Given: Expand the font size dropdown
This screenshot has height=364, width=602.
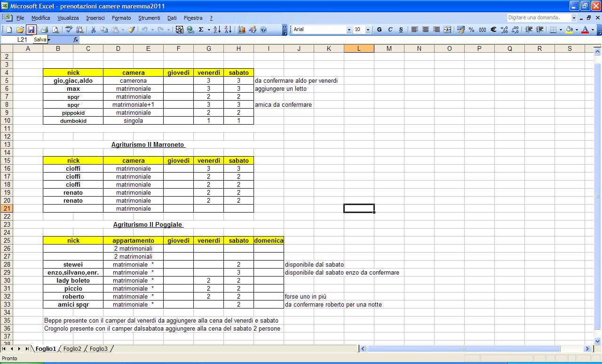Looking at the screenshot, I should [x=367, y=30].
